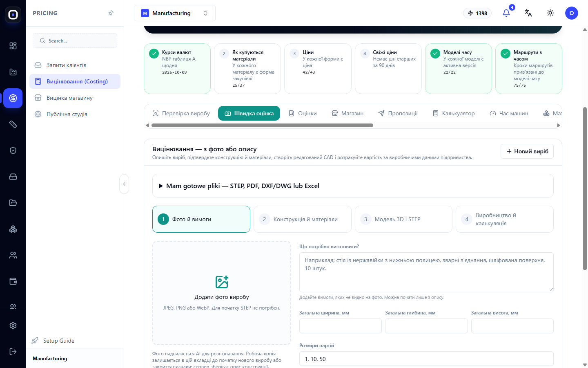Expand 'Mam gotowe pliki' section
The image size is (588, 368).
[x=353, y=186]
